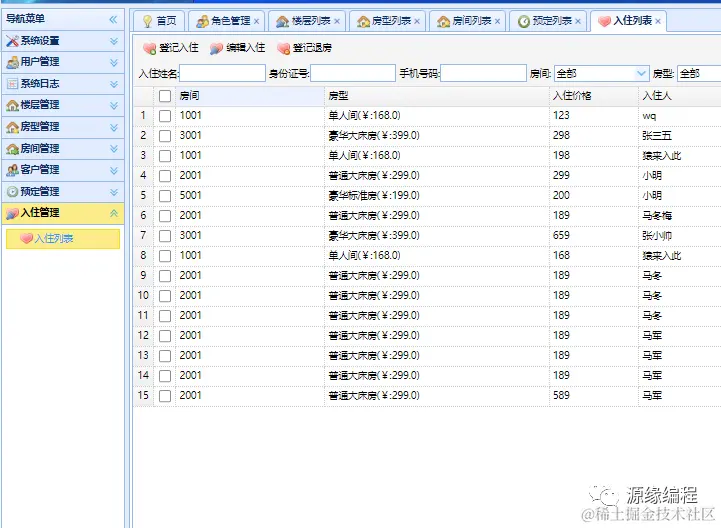
Task: Click the 登记入住 heart icon
Action: pos(149,48)
